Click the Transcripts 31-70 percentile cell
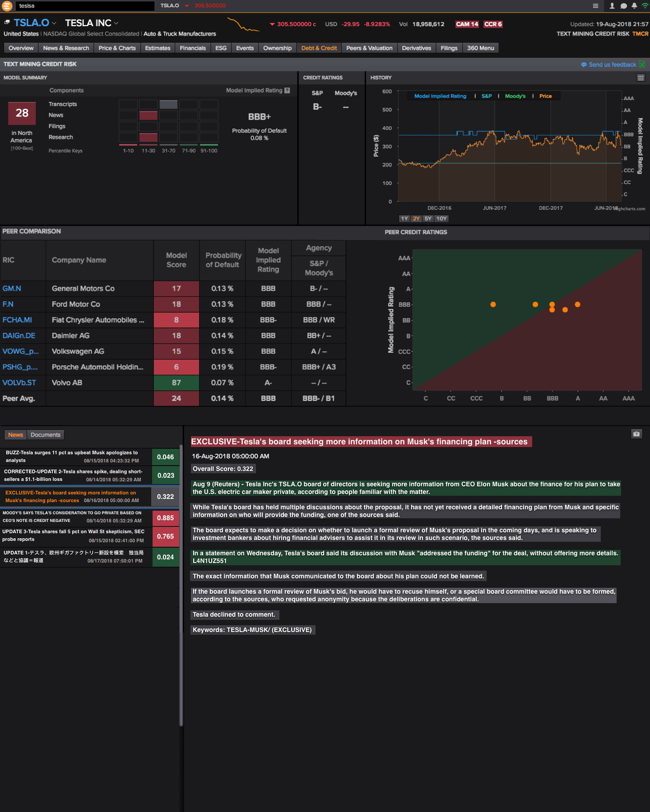Image resolution: width=650 pixels, height=812 pixels. 168,104
